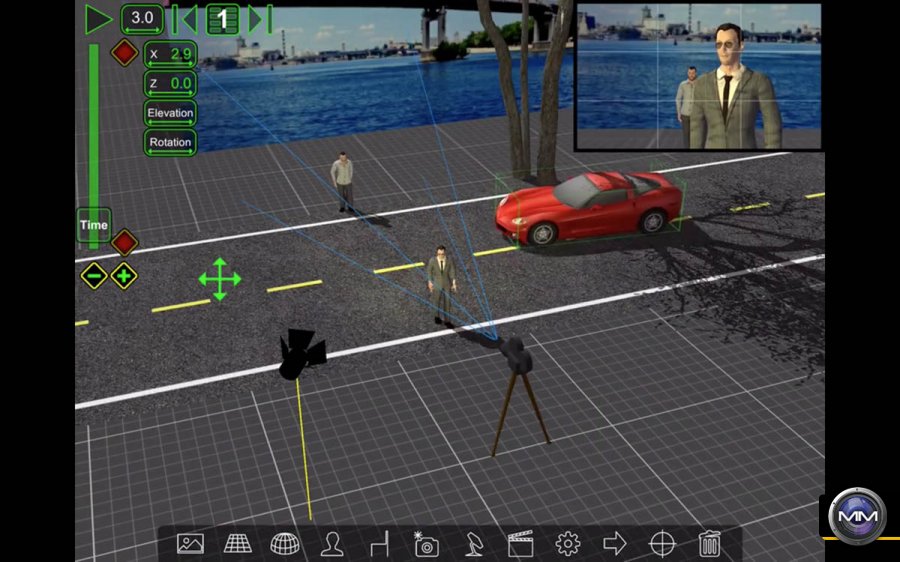Screen dimensions: 900x562
Task: Select the red sports car
Action: [590, 207]
